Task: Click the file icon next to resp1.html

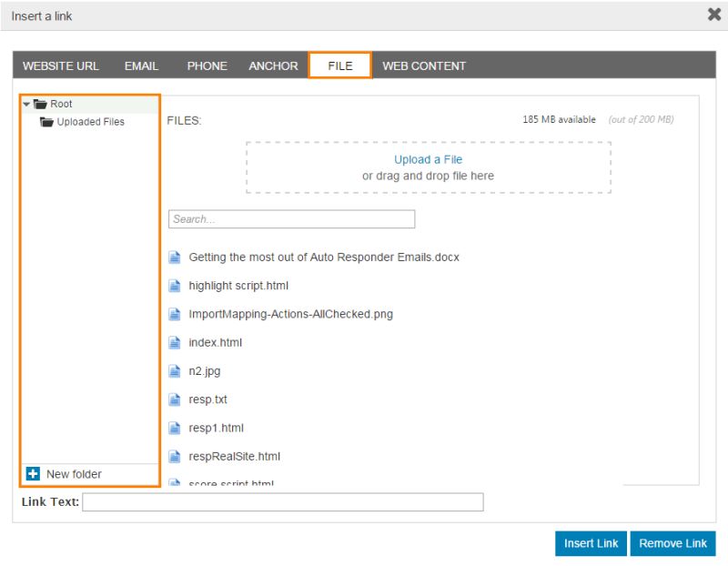Action: point(175,428)
